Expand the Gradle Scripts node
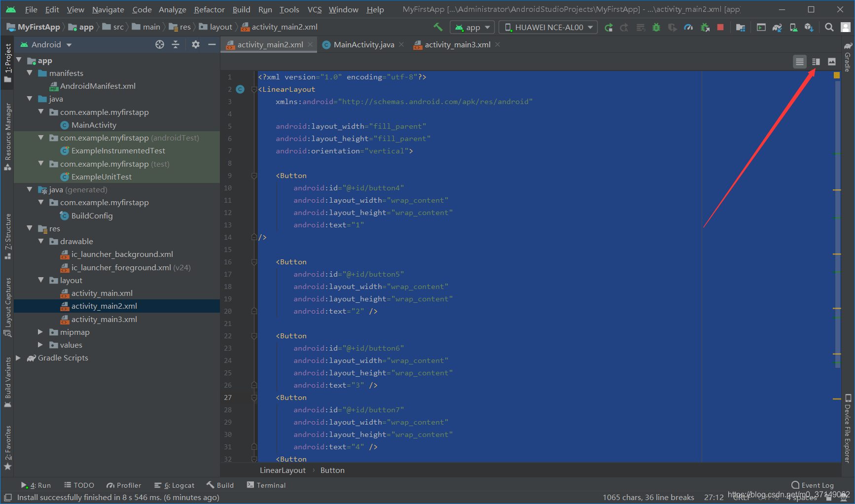The height and width of the screenshot is (504, 855). tap(19, 358)
